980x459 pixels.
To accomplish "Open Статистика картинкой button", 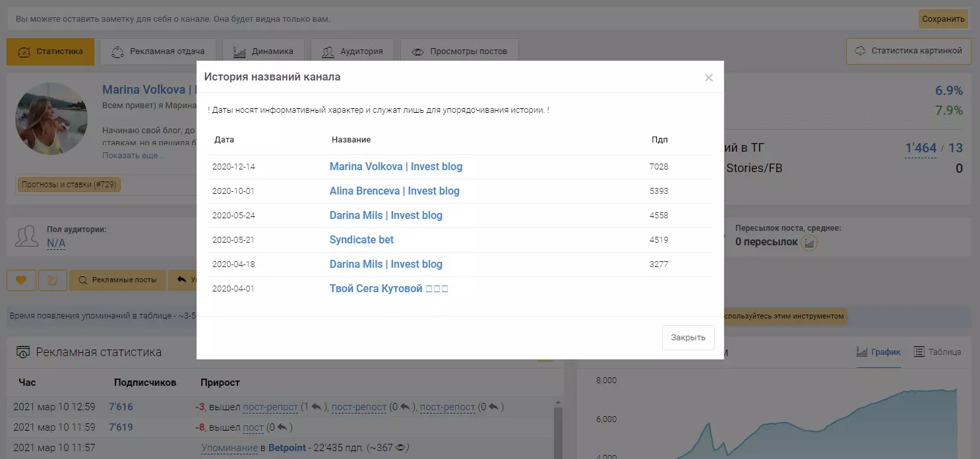I will coord(908,51).
